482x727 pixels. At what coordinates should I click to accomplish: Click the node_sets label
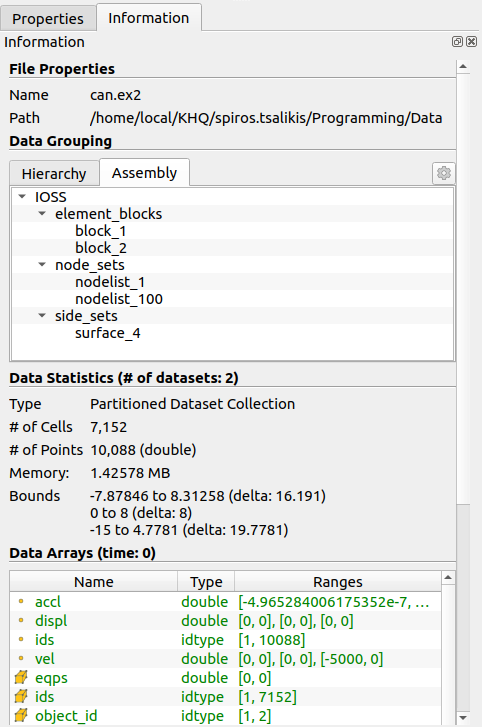90,265
